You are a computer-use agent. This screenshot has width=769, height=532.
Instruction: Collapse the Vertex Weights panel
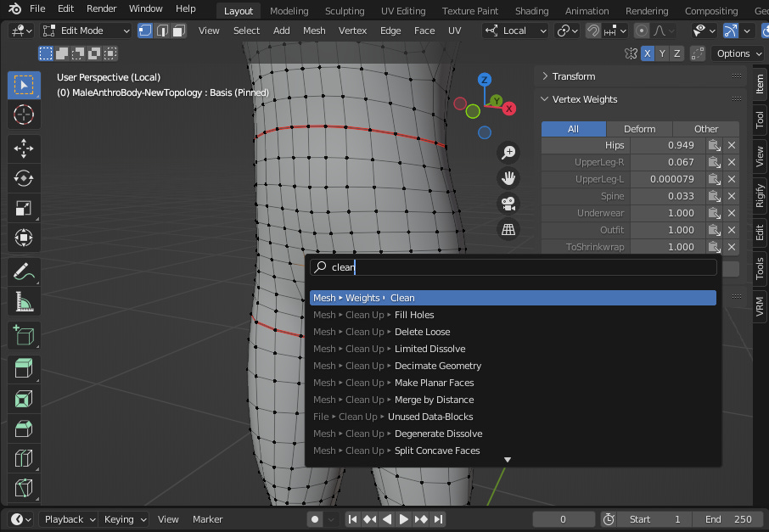(585, 99)
